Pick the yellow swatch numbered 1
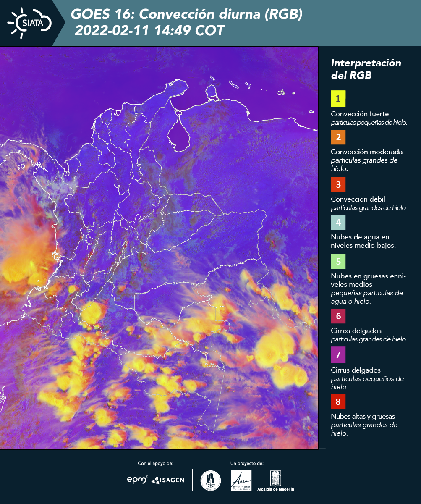 point(338,99)
